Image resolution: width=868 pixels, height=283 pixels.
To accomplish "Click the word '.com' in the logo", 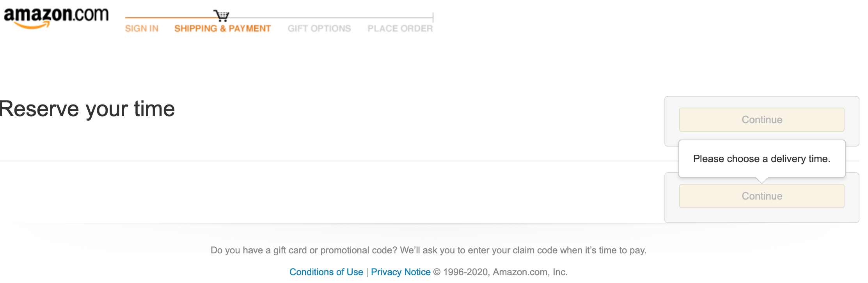I will pos(90,15).
